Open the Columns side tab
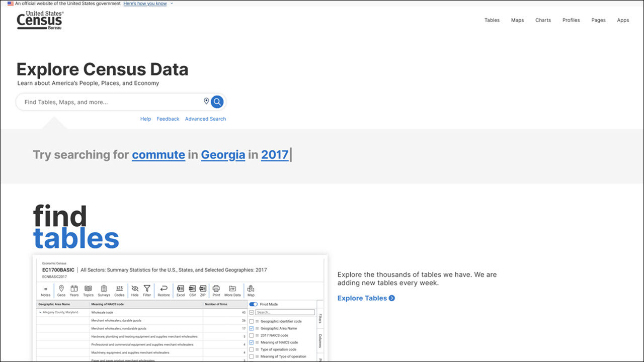 320,340
